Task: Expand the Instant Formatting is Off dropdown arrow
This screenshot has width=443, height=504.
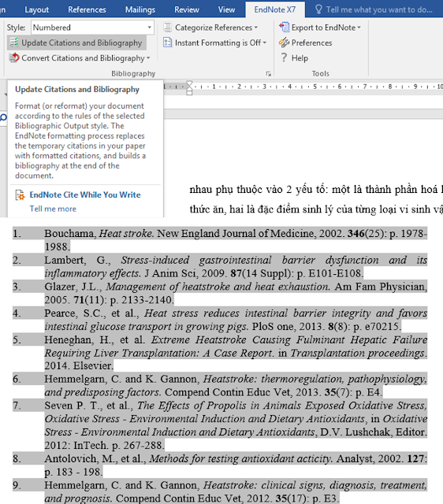Action: 264,43
